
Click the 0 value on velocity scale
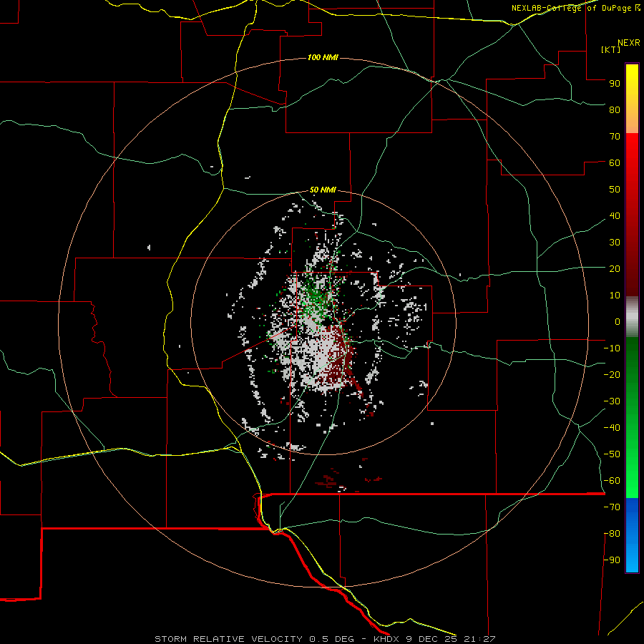[618, 321]
